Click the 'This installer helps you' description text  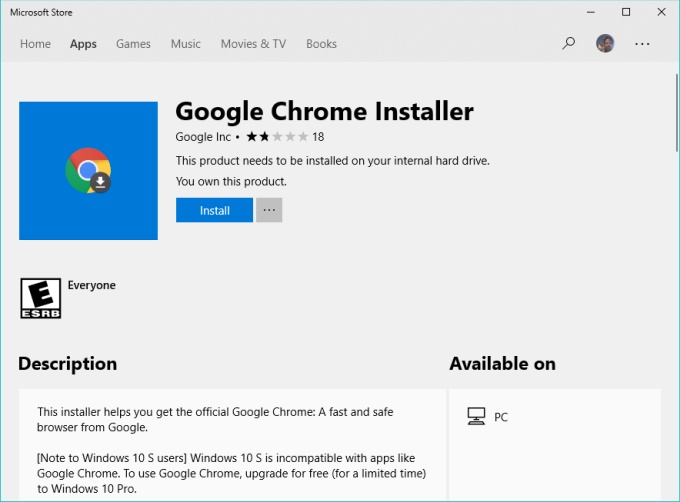pos(215,420)
